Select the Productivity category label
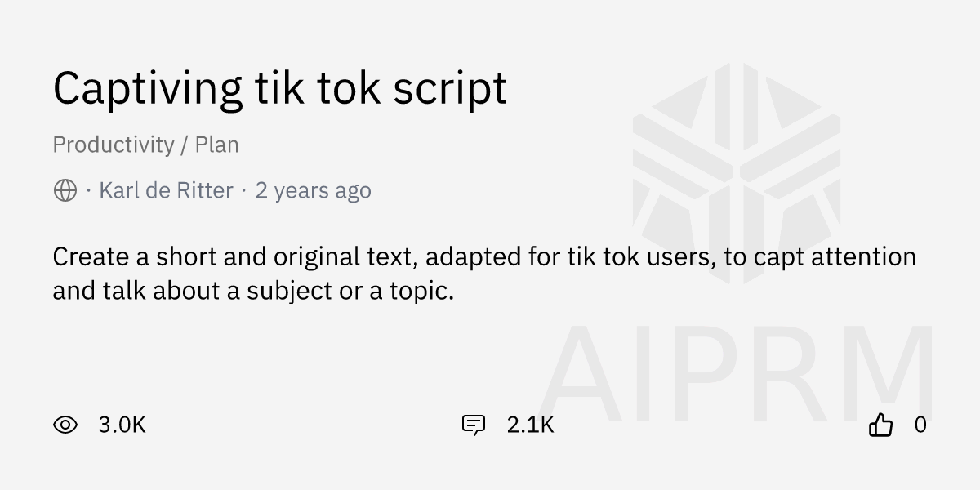Image resolution: width=980 pixels, height=490 pixels. 114,145
